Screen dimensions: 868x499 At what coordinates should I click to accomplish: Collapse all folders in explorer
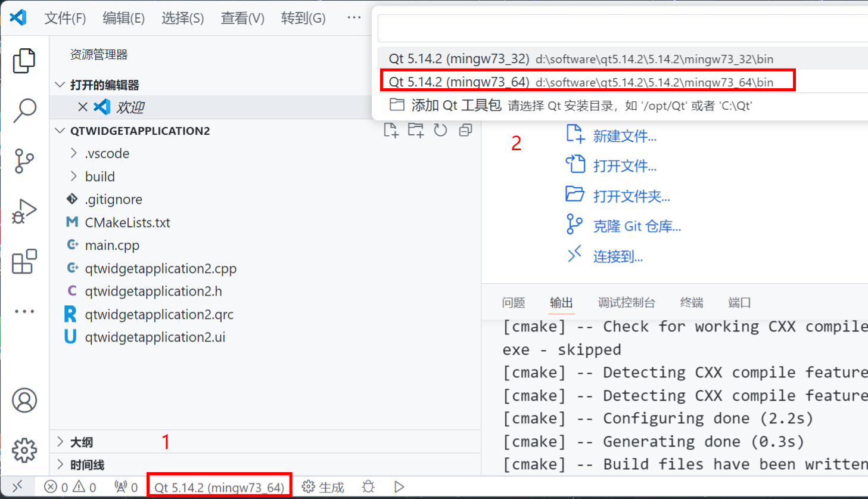465,130
